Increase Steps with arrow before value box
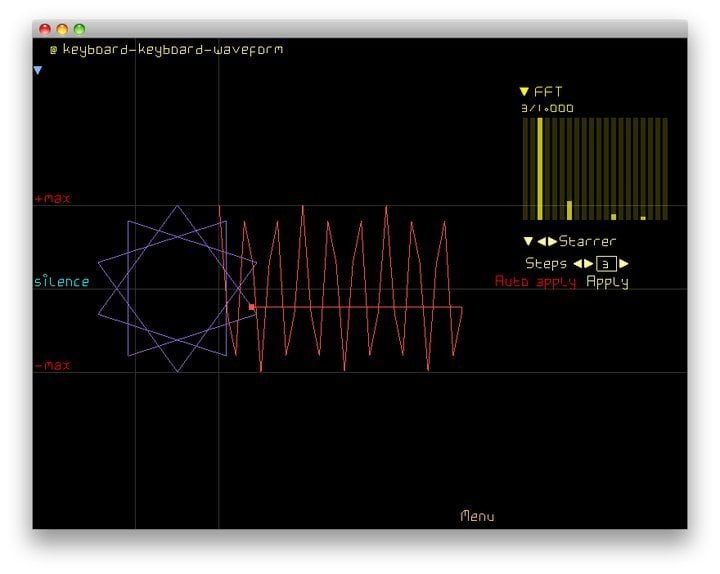The image size is (720, 574). [588, 264]
